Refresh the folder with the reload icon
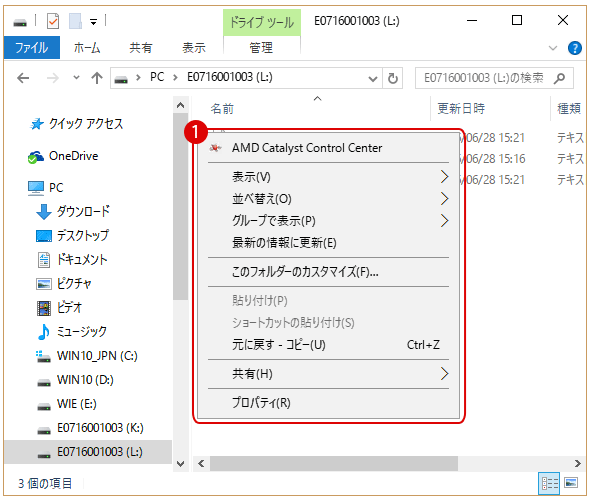This screenshot has width=593, height=502. pyautogui.click(x=393, y=78)
